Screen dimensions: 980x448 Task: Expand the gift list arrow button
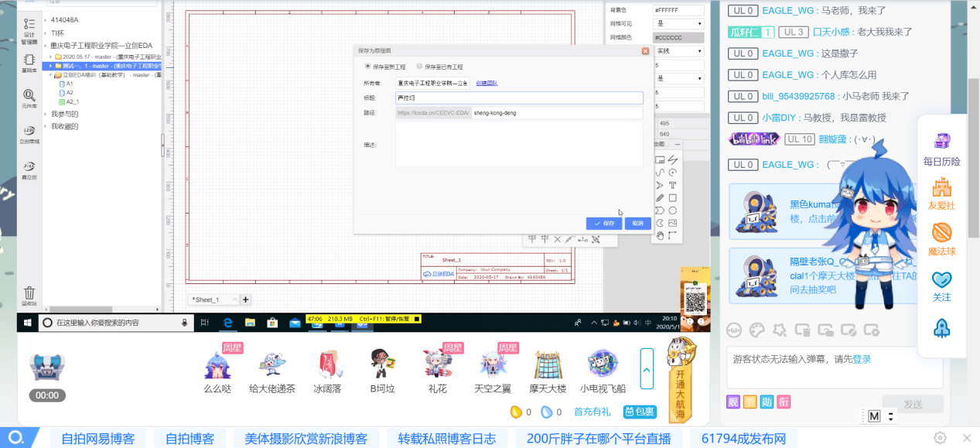pyautogui.click(x=647, y=368)
